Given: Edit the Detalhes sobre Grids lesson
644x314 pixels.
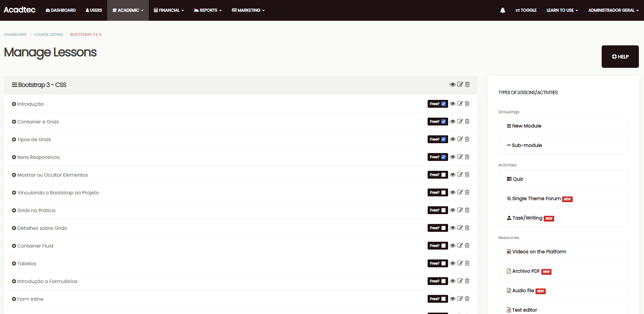Looking at the screenshot, I should coord(460,228).
